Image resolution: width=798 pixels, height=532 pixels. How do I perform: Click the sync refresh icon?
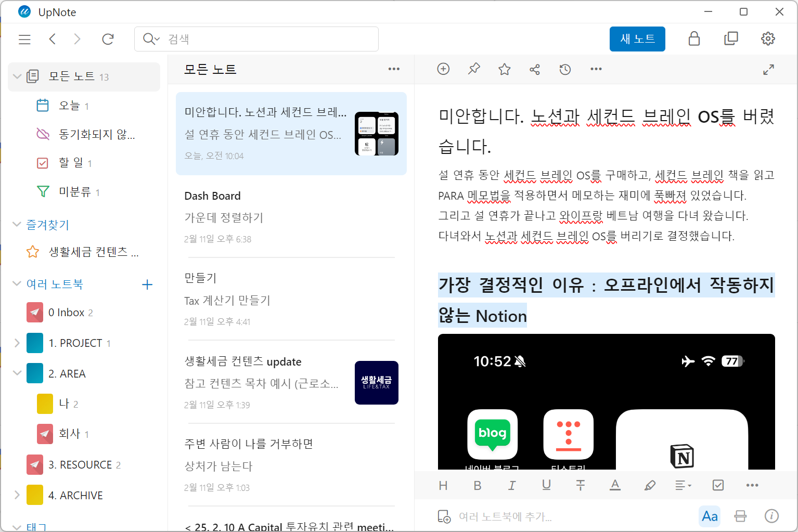coord(108,39)
